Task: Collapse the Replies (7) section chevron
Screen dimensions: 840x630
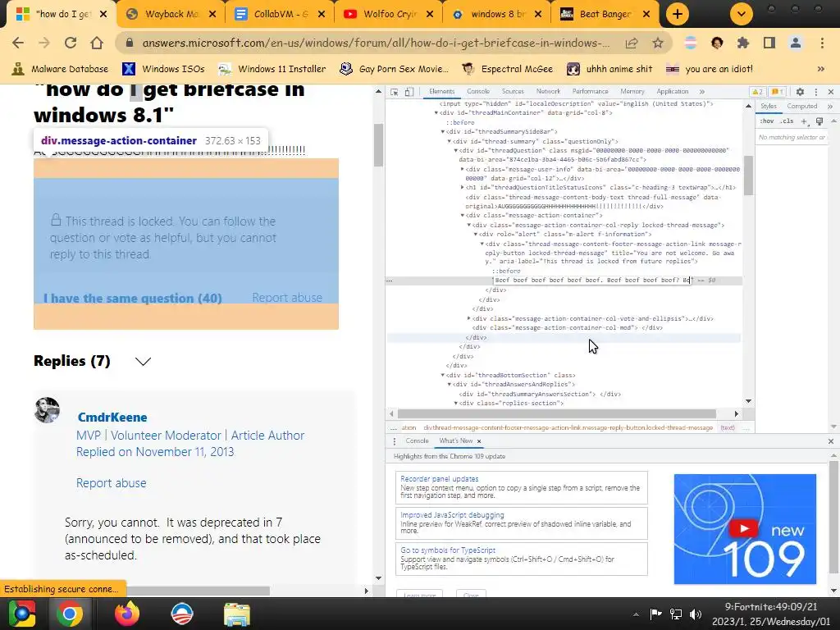Action: [x=143, y=362]
